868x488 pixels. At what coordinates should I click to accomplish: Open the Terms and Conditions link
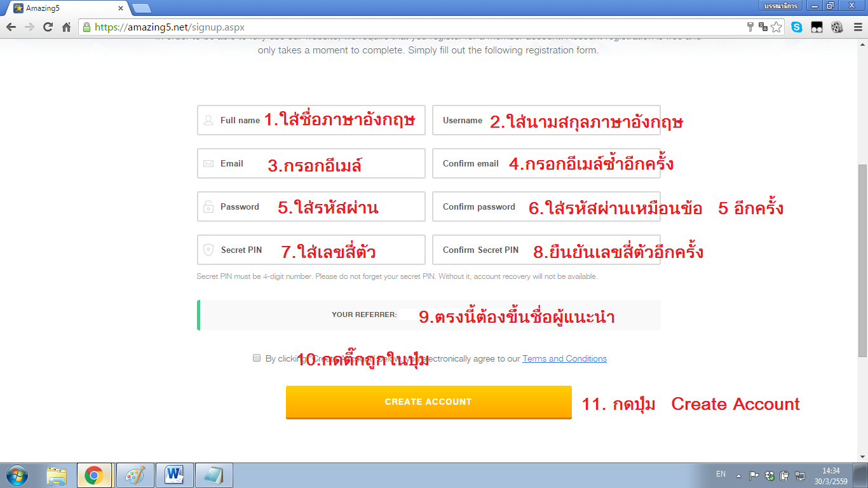coord(564,358)
